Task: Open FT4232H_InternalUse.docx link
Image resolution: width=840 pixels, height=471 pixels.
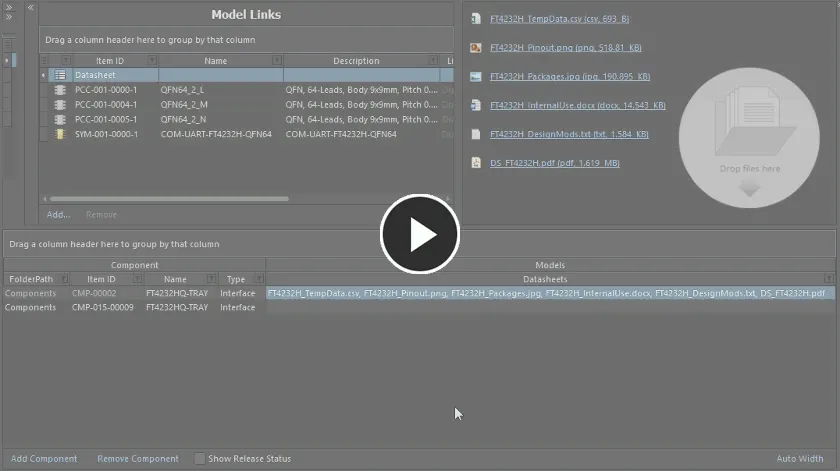Action: [578, 106]
